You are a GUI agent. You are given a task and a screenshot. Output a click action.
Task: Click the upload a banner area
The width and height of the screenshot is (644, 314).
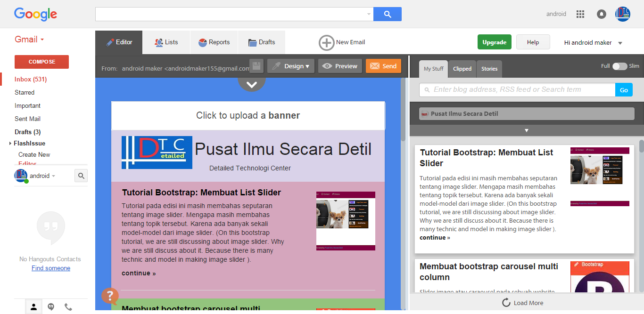248,115
